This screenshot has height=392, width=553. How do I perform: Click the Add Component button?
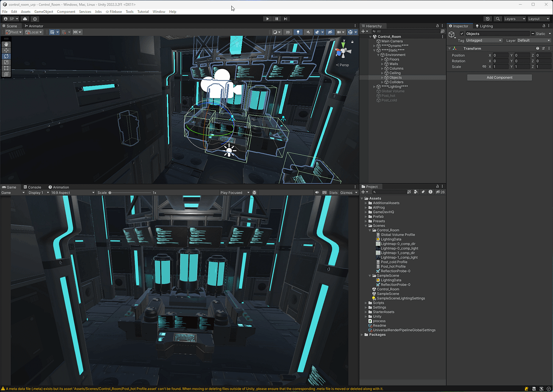coord(500,77)
